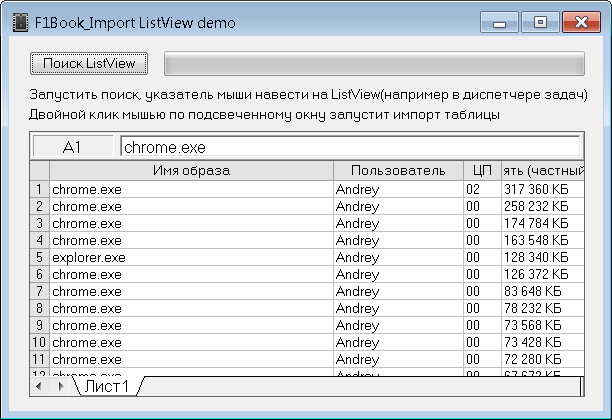
Task: Click the 83 648 КБ cell
Action: 543,291
